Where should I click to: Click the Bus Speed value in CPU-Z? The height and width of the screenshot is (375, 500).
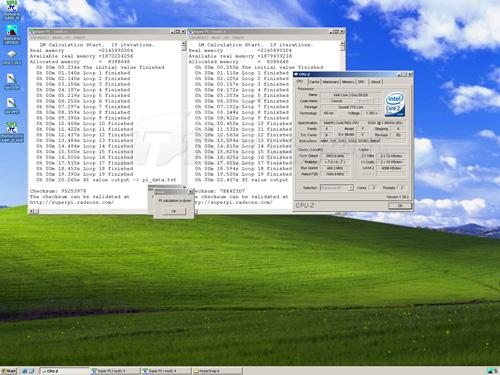[x=335, y=168]
